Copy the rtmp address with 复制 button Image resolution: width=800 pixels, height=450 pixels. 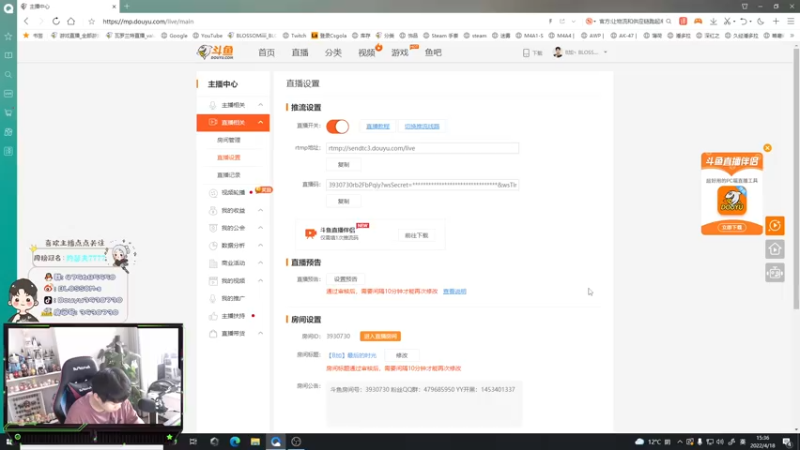click(343, 164)
